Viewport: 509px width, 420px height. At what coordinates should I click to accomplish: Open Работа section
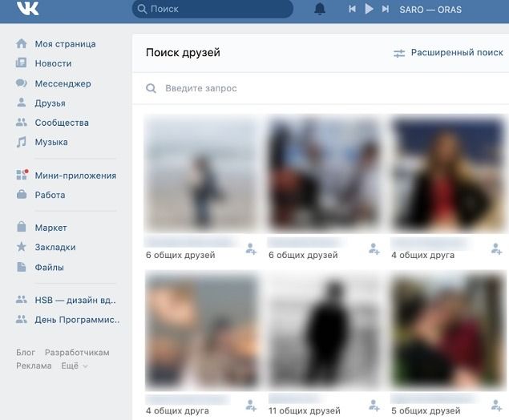(x=50, y=195)
